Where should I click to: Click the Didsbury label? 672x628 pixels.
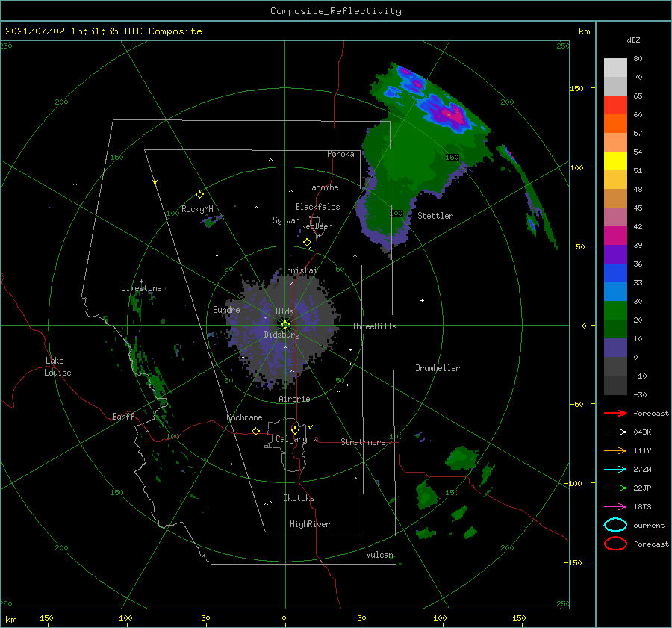point(281,335)
